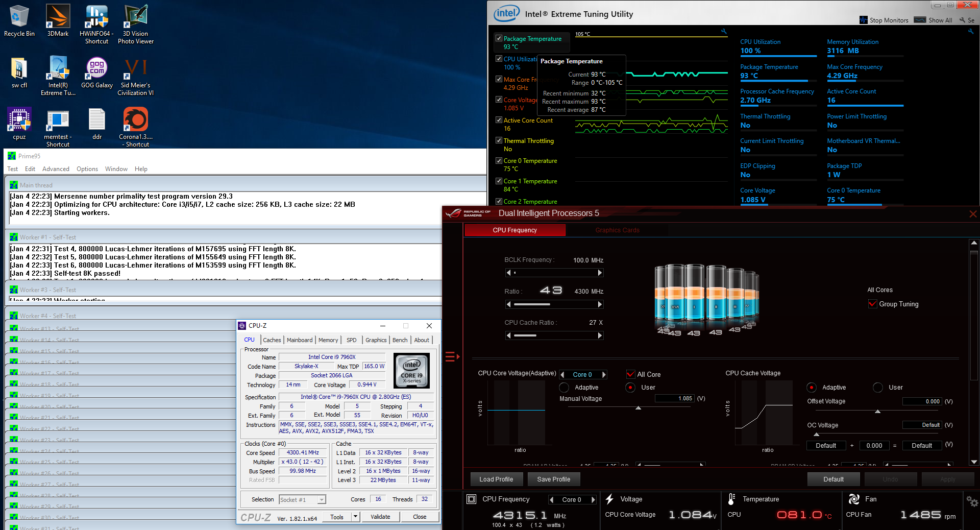Viewport: 980px width, 530px height.
Task: Switch to the Bench tab in CPU-Z
Action: click(400, 340)
